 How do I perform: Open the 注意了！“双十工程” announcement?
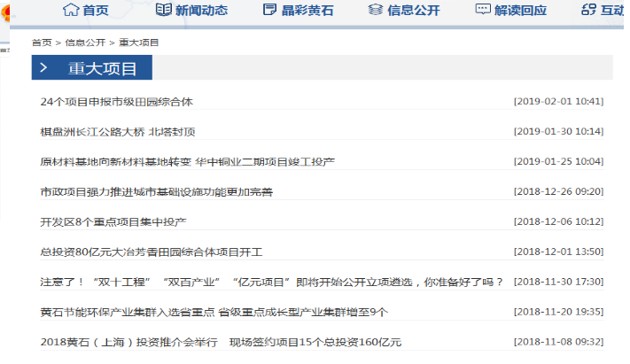[272, 282]
